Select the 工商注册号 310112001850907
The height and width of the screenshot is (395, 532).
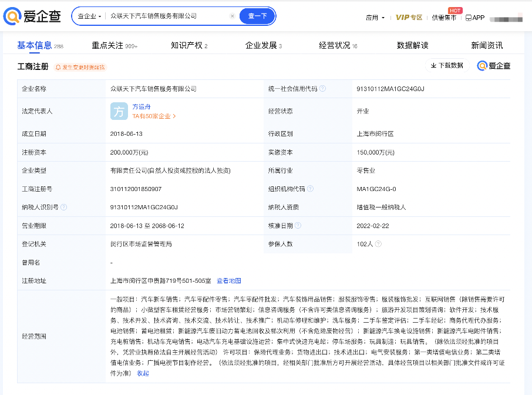coord(136,189)
